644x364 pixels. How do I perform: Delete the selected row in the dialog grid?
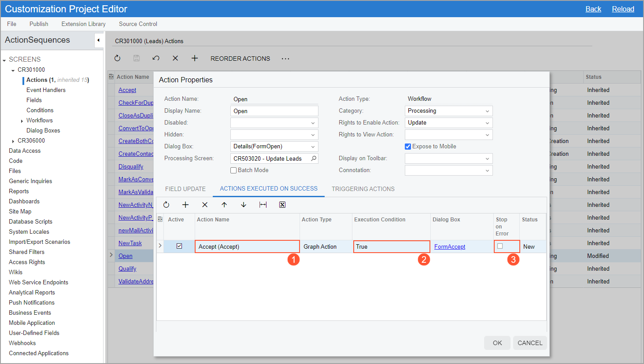click(205, 205)
